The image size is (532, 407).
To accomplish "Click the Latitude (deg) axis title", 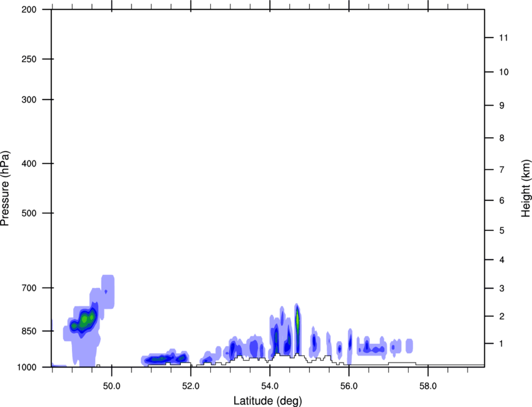I will (x=267, y=401).
